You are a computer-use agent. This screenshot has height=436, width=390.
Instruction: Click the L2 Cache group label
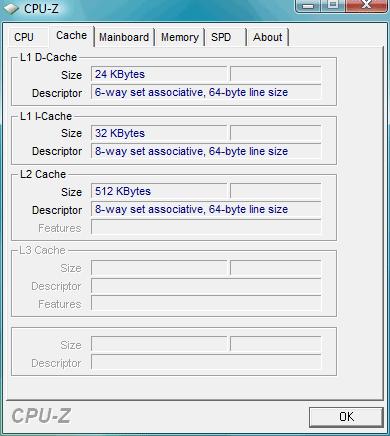43,174
